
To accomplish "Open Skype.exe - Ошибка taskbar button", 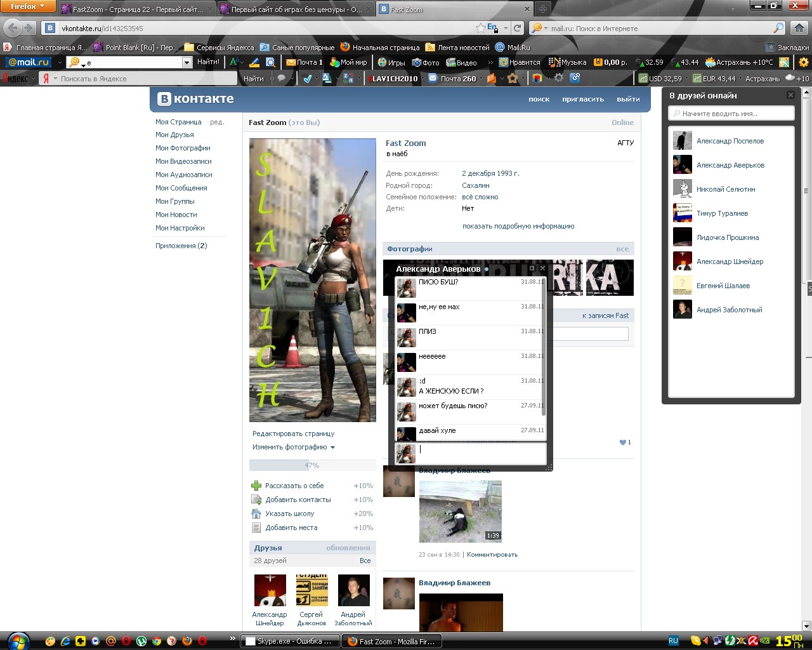I will click(x=289, y=641).
